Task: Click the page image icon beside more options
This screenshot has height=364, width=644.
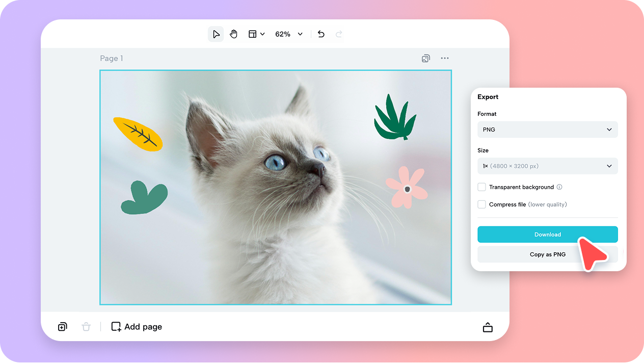Action: pos(426,59)
